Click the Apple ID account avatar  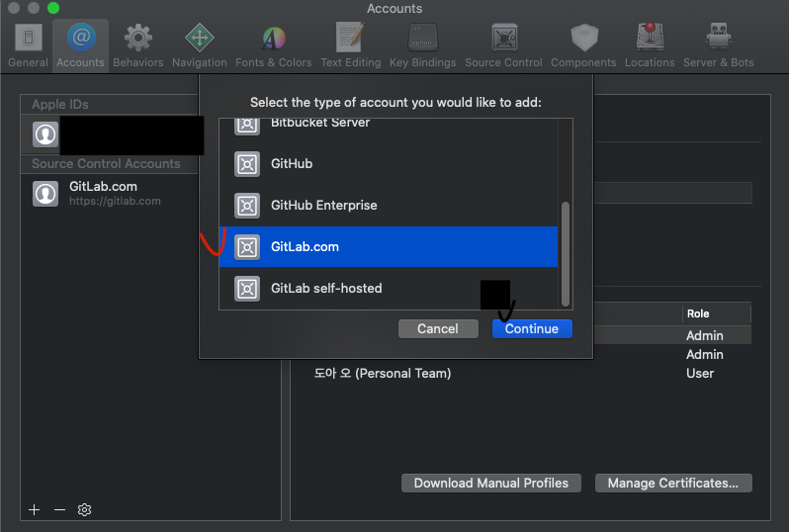coord(45,134)
